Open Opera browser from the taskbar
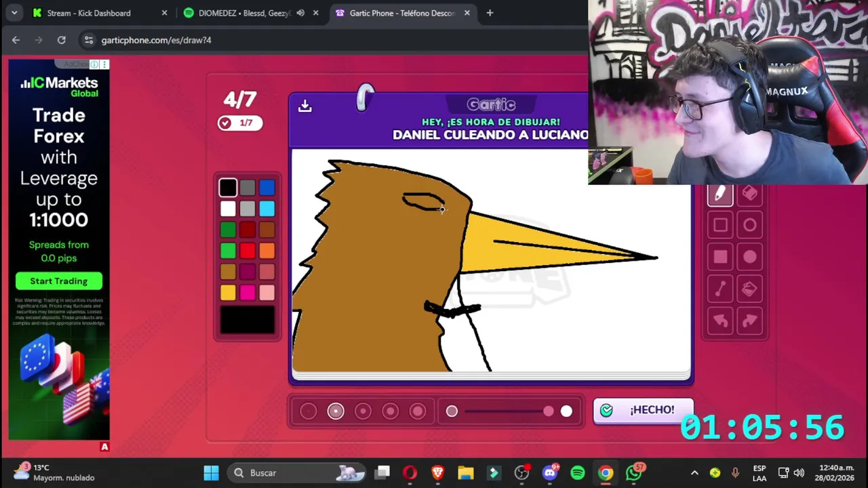Viewport: 868px width, 488px height. click(x=410, y=472)
